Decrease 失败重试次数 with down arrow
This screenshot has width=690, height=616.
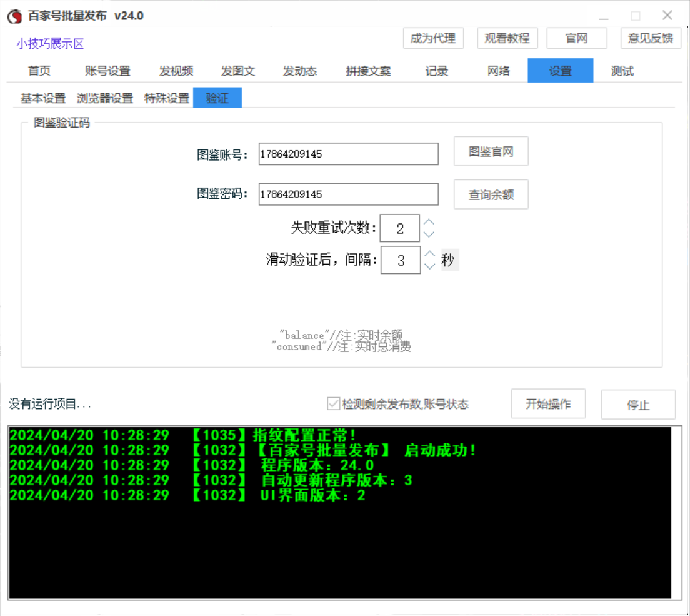click(x=429, y=235)
